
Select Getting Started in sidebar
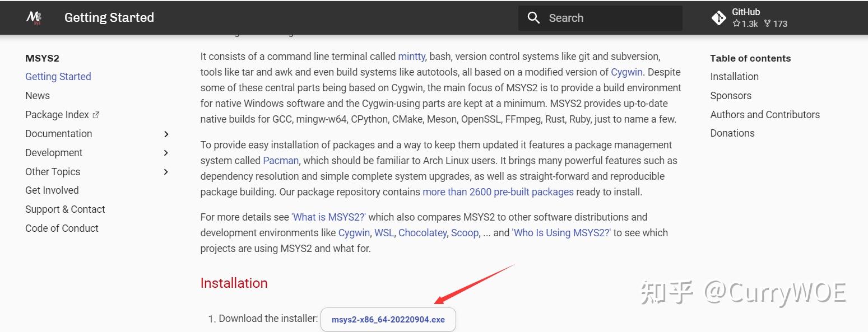(58, 77)
